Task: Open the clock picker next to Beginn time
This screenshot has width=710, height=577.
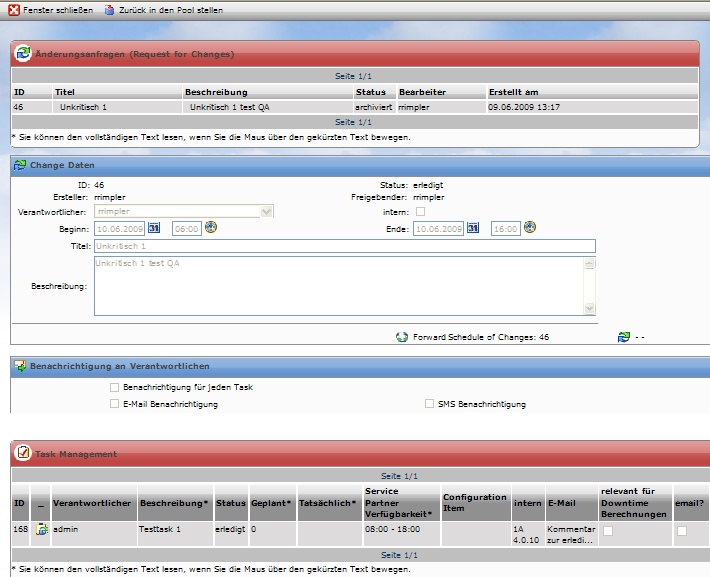Action: [x=211, y=228]
